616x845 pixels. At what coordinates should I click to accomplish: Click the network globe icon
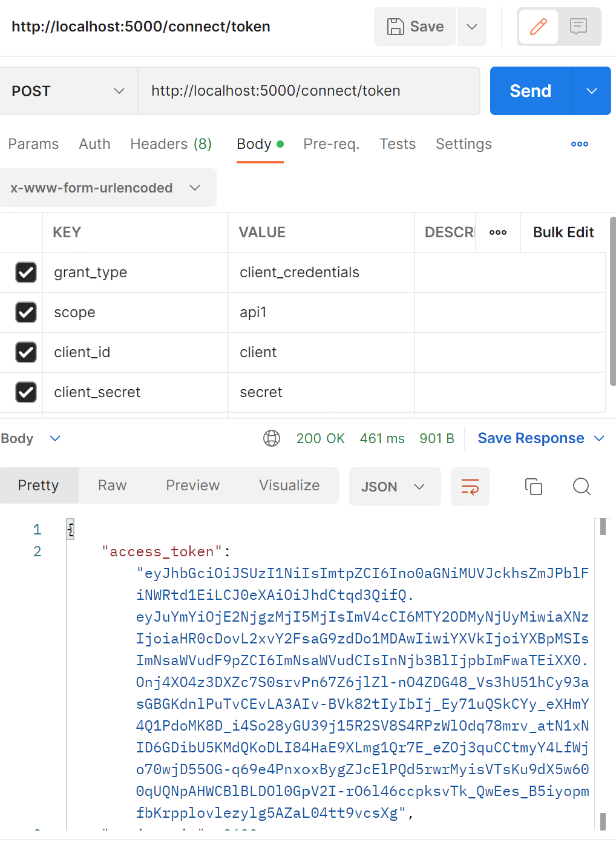point(272,438)
